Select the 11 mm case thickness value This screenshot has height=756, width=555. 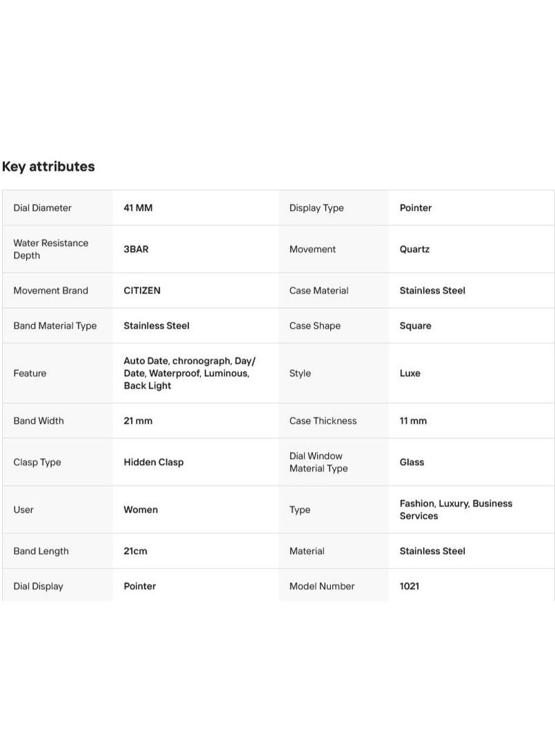click(x=413, y=421)
